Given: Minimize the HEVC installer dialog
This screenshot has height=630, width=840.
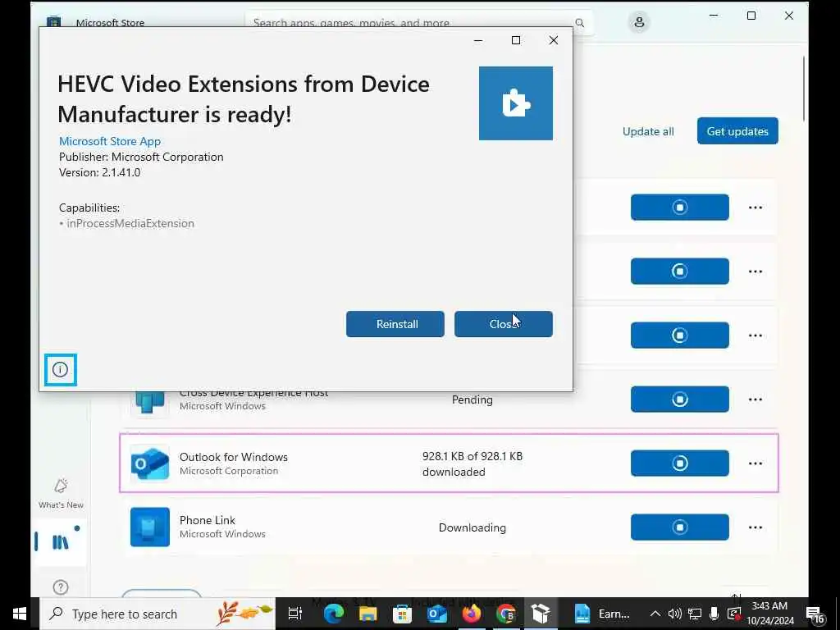Looking at the screenshot, I should click(478, 40).
